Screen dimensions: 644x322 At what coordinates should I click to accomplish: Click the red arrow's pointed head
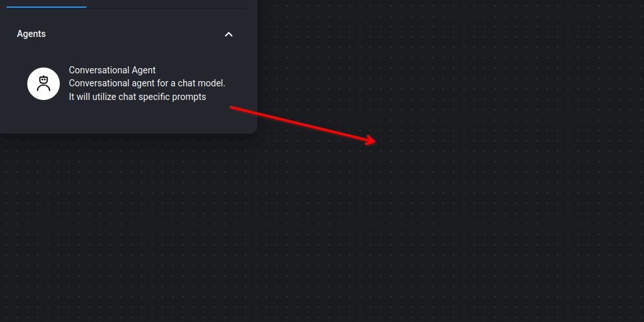(370, 140)
